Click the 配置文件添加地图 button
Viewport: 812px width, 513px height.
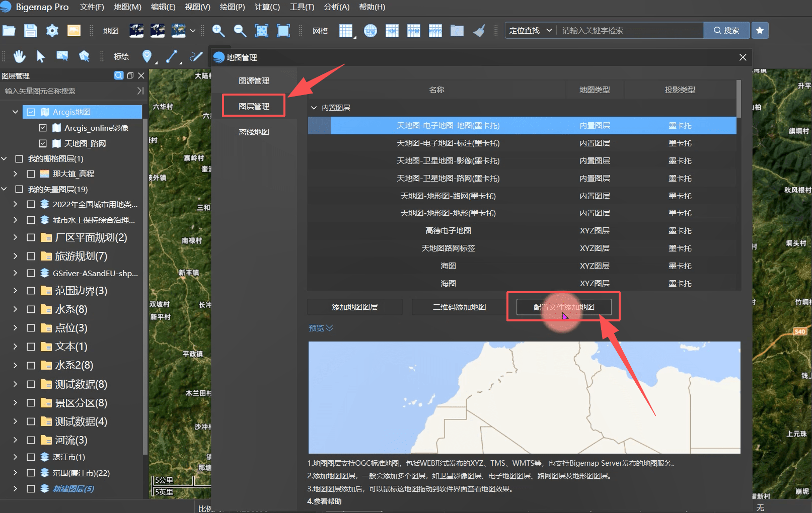pos(564,307)
